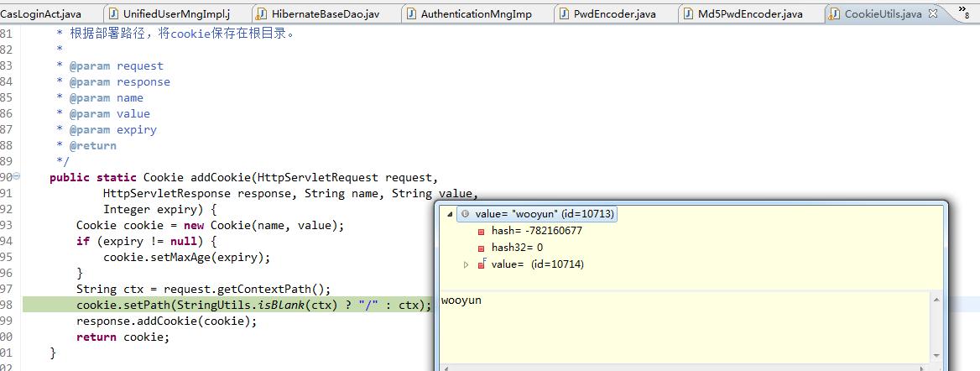Open the Md5PwdEncoder.java tab
Viewport: 980px width, 371px height.
coord(750,14)
